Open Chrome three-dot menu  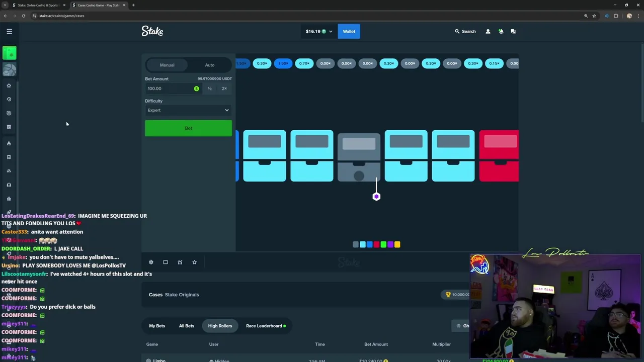click(x=638, y=16)
